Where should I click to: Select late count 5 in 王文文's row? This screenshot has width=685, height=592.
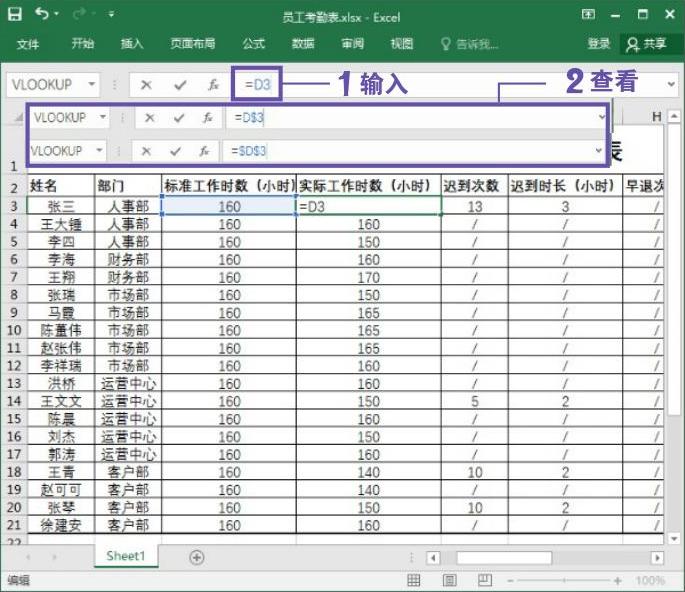pos(475,401)
